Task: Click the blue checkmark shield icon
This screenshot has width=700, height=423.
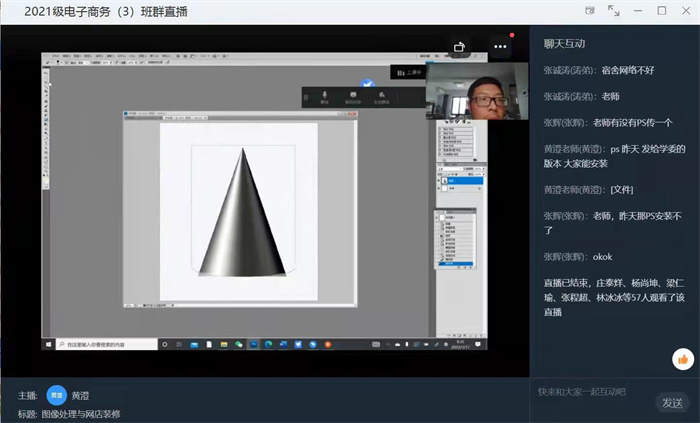Action: point(367,84)
